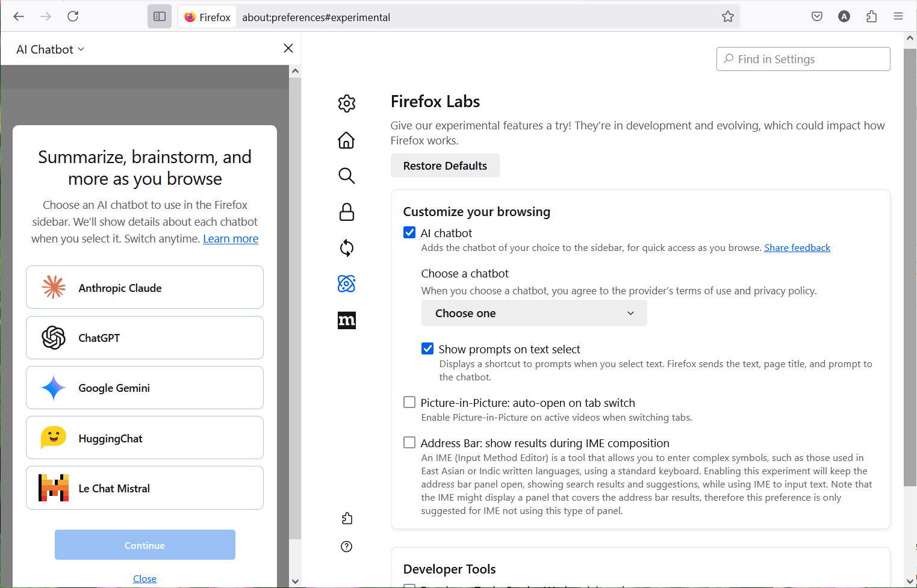The height and width of the screenshot is (588, 917).
Task: Click the sidebar scrollbar up arrow
Action: [x=295, y=71]
